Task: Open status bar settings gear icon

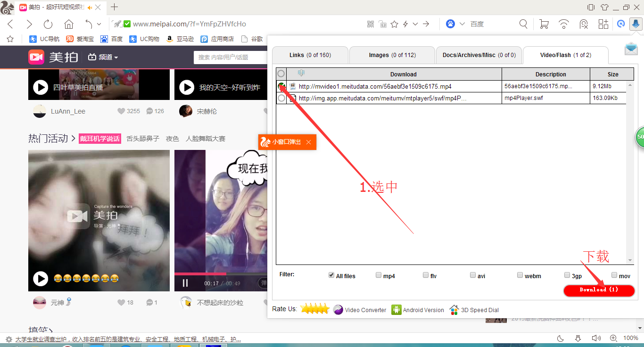Action: pyautogui.click(x=8, y=339)
